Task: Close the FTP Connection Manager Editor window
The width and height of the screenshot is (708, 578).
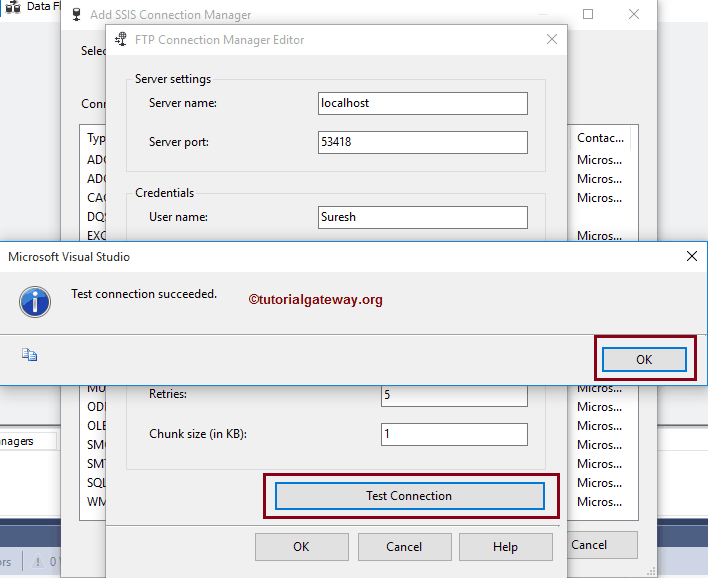Action: (x=552, y=39)
